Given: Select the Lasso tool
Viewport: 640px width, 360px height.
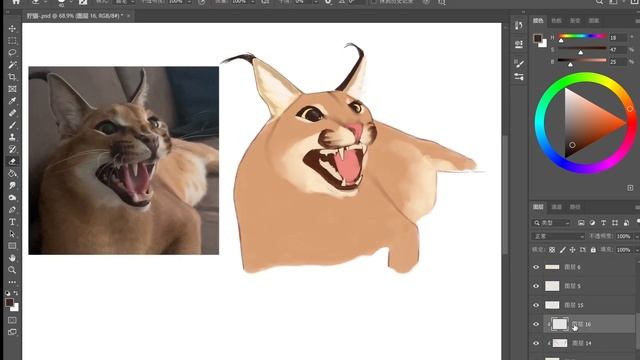Looking at the screenshot, I should point(12,53).
